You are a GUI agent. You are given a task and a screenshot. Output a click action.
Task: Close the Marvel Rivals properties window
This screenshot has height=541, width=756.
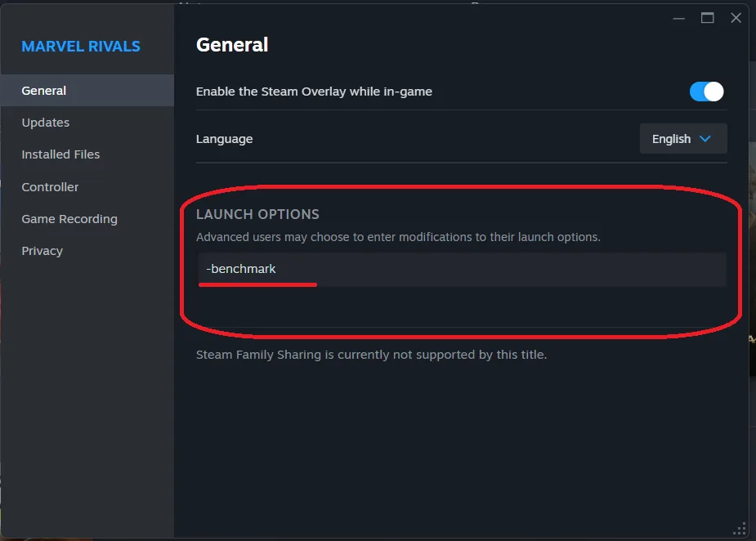[x=736, y=18]
